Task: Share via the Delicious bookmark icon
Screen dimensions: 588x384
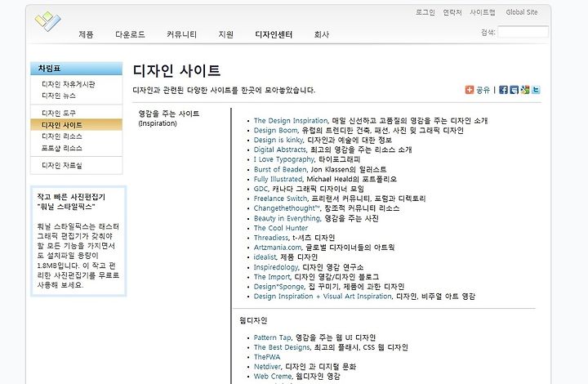Action: [x=514, y=90]
